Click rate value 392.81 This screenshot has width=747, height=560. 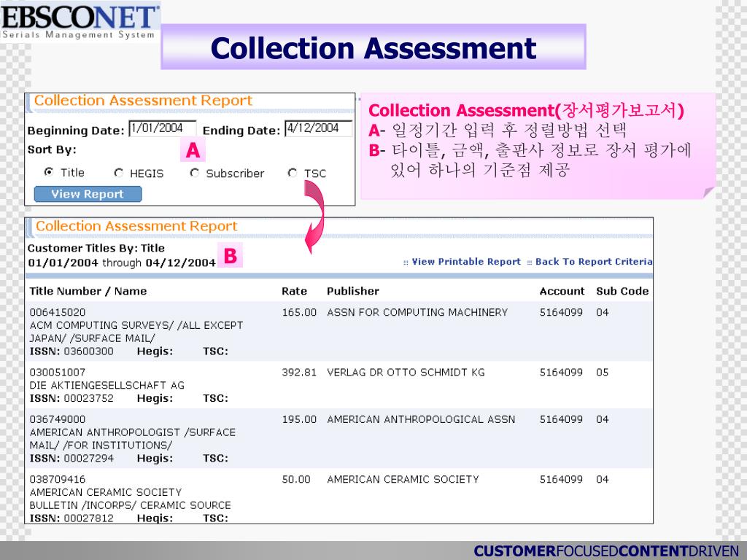coord(299,373)
